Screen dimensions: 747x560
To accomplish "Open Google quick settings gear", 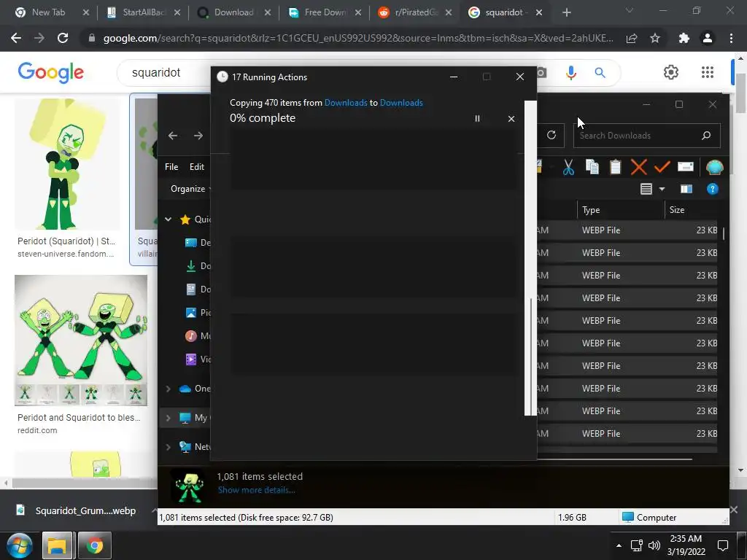I will [x=671, y=72].
